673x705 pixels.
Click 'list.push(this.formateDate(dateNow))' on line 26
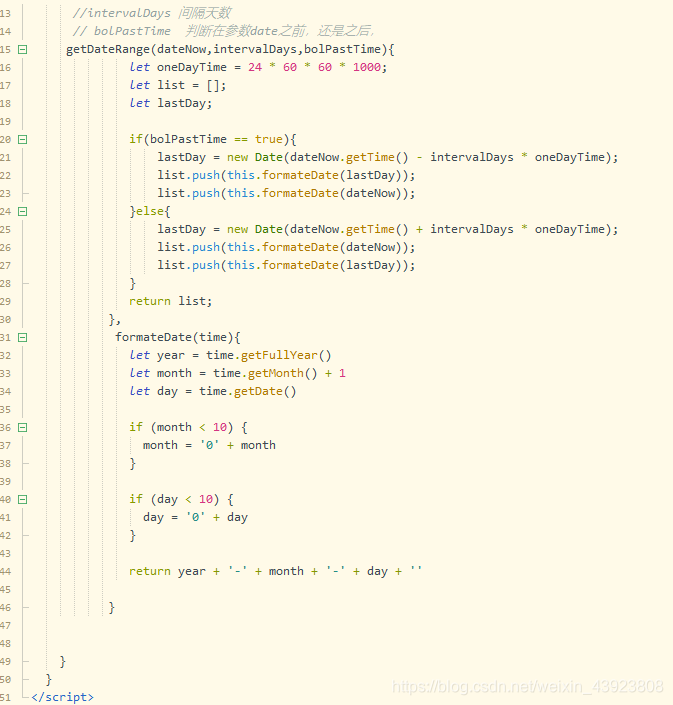pyautogui.click(x=285, y=247)
